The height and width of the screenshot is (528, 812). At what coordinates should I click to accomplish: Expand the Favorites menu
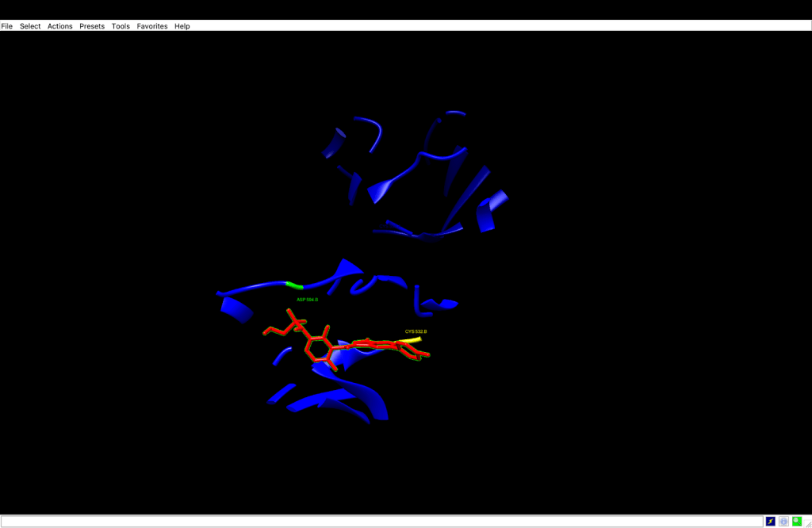tap(152, 26)
